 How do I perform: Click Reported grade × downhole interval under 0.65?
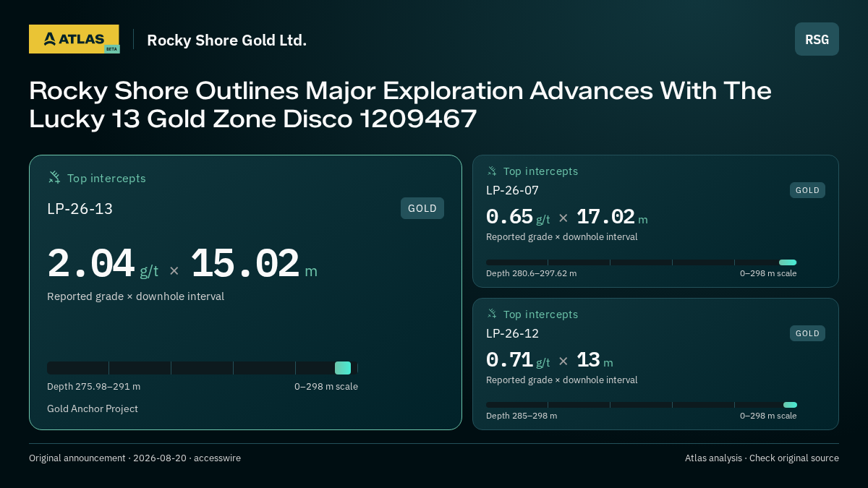click(562, 237)
